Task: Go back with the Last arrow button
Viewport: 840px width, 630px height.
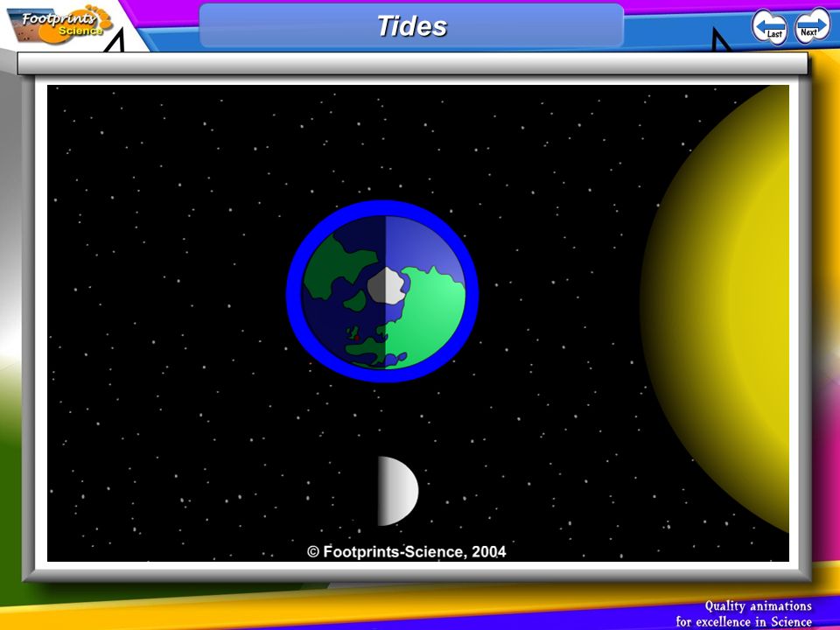Action: pyautogui.click(x=770, y=27)
